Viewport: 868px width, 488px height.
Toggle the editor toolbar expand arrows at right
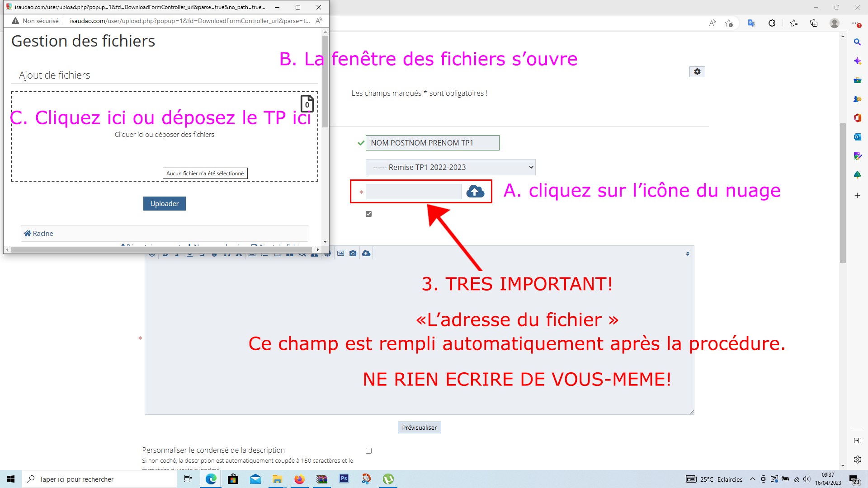coord(688,254)
